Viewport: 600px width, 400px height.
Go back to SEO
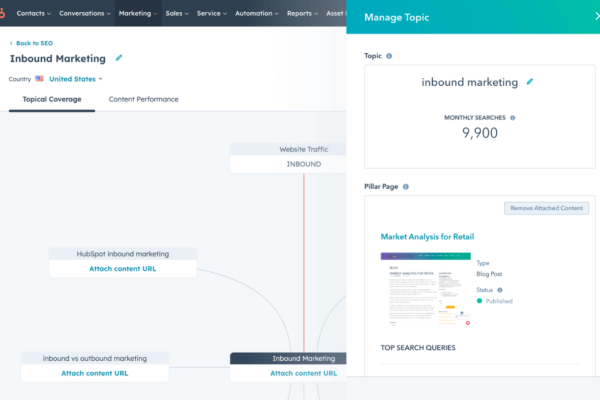click(31, 43)
